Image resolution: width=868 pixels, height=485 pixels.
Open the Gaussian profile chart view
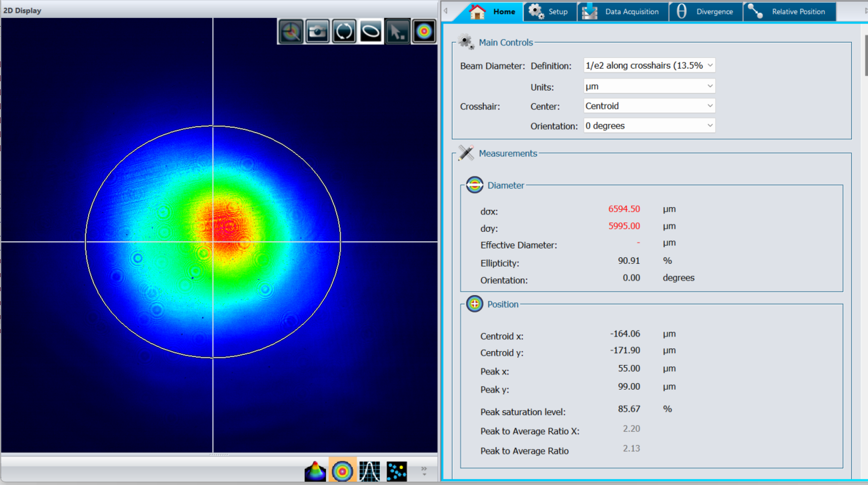tap(369, 471)
